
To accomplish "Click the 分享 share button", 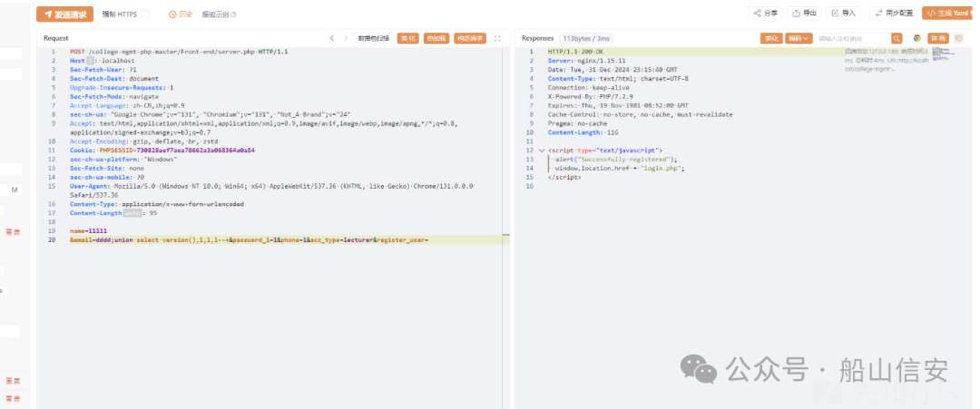I will tap(765, 13).
